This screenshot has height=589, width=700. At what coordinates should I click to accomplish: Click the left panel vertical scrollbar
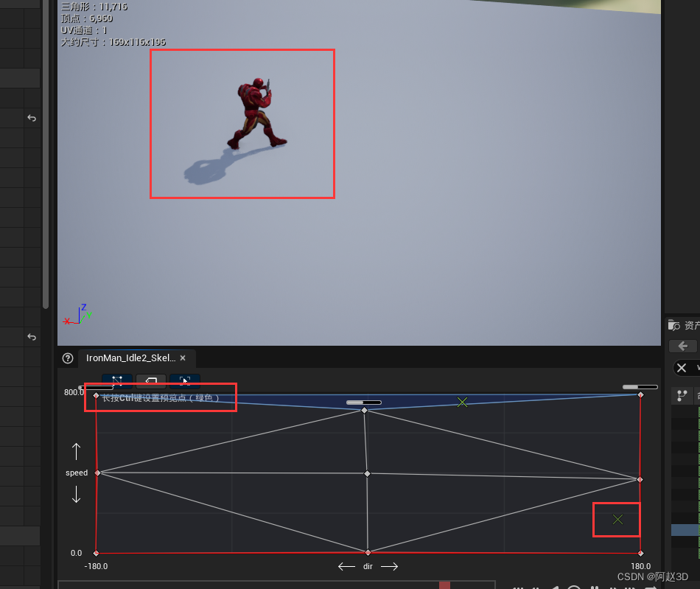point(46,154)
